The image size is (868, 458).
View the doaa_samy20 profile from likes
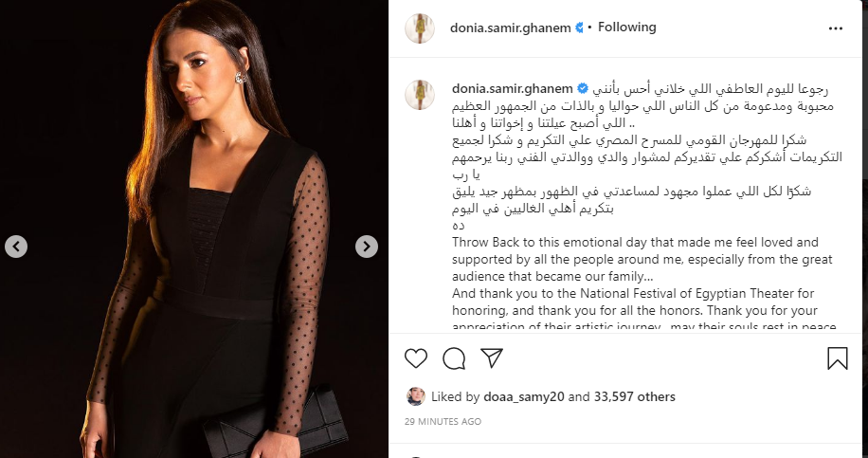(x=524, y=396)
